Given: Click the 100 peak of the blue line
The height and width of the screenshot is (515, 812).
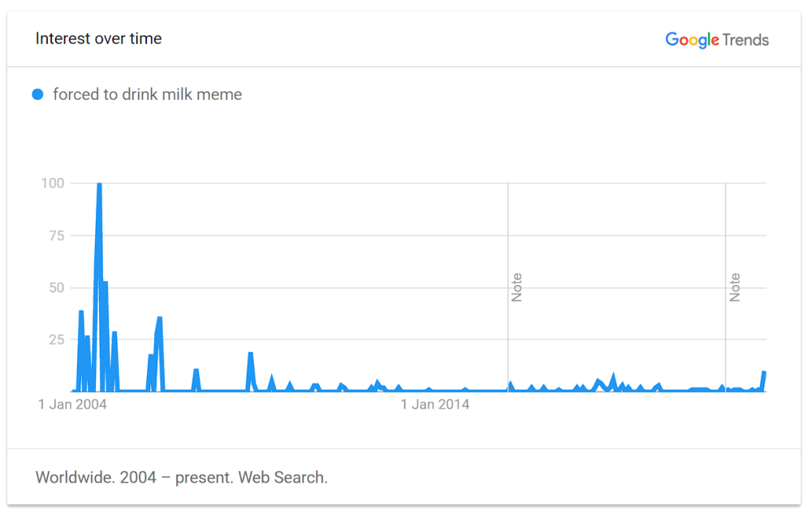Looking at the screenshot, I should coord(99,184).
